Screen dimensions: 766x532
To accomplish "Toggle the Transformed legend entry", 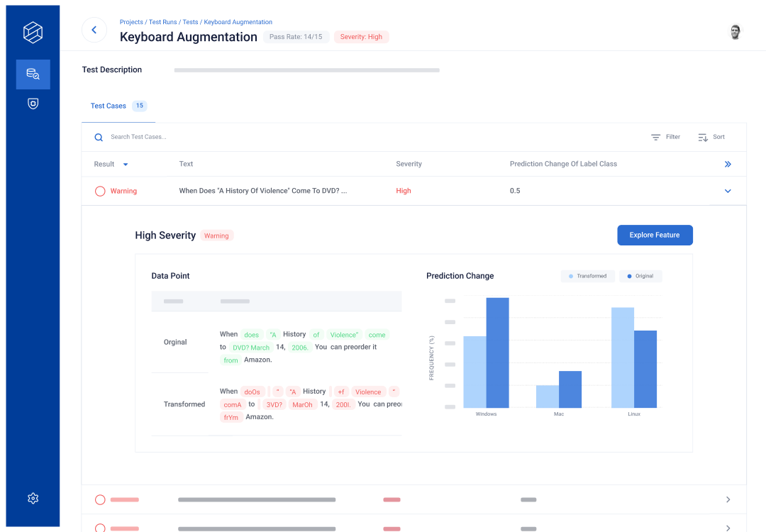I will point(588,276).
